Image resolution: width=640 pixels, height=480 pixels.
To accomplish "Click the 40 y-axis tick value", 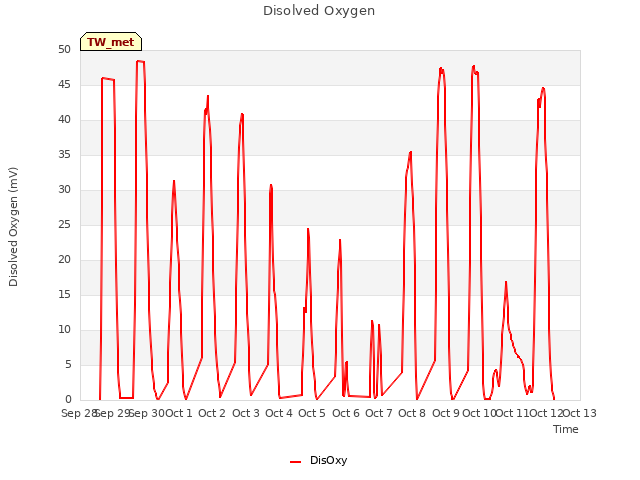I will (64, 120).
